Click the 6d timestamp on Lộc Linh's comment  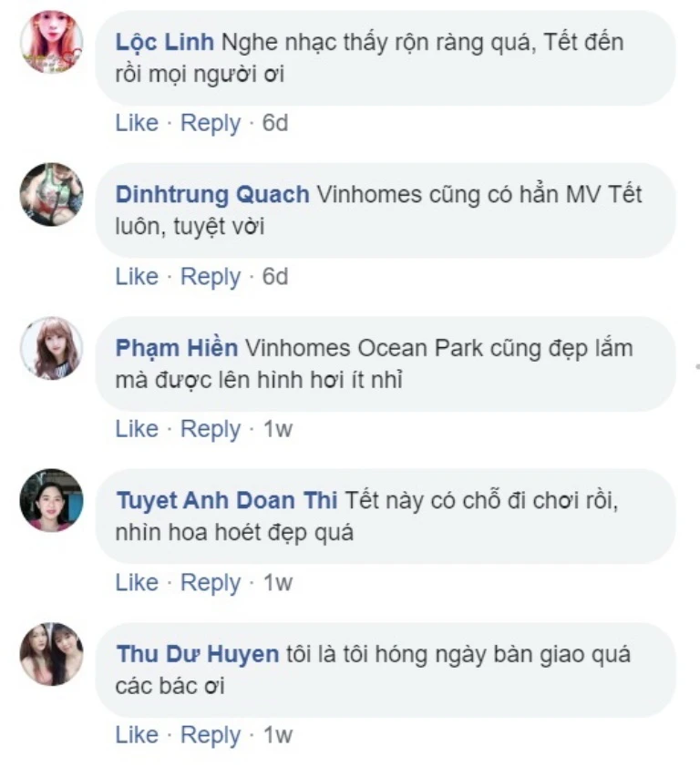(x=275, y=123)
